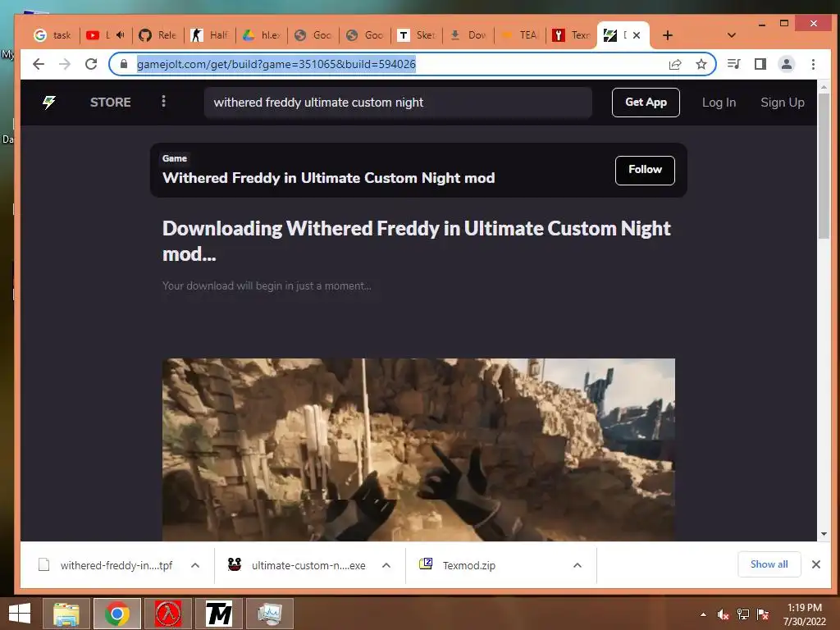Viewport: 840px width, 630px height.
Task: Open the Game Jolt nav three-dot menu
Action: 163,102
